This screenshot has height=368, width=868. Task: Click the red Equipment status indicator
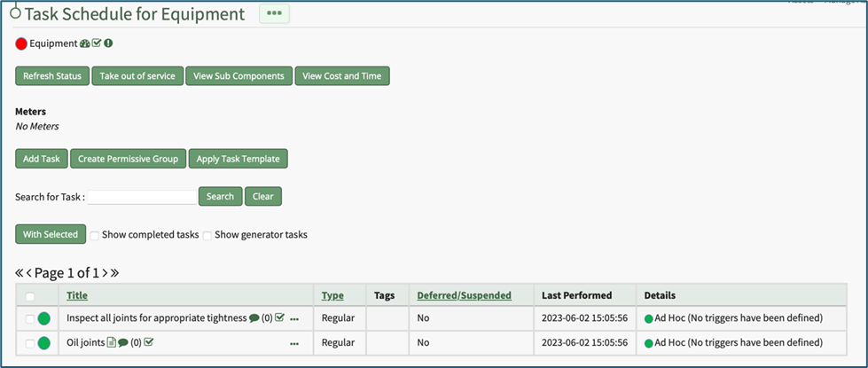click(x=21, y=43)
